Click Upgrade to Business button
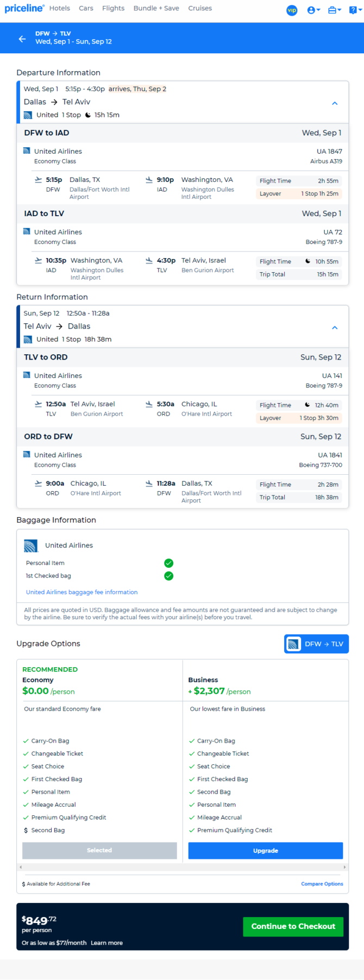The width and height of the screenshot is (364, 980). tap(266, 850)
